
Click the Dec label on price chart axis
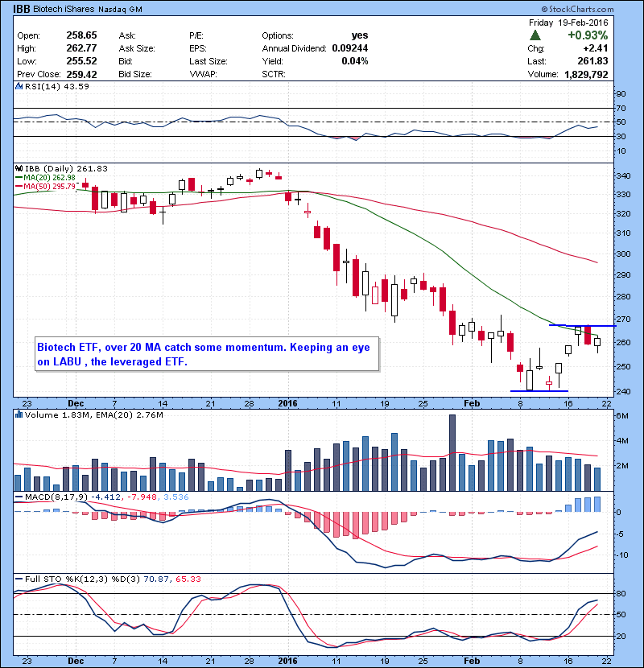(x=76, y=403)
